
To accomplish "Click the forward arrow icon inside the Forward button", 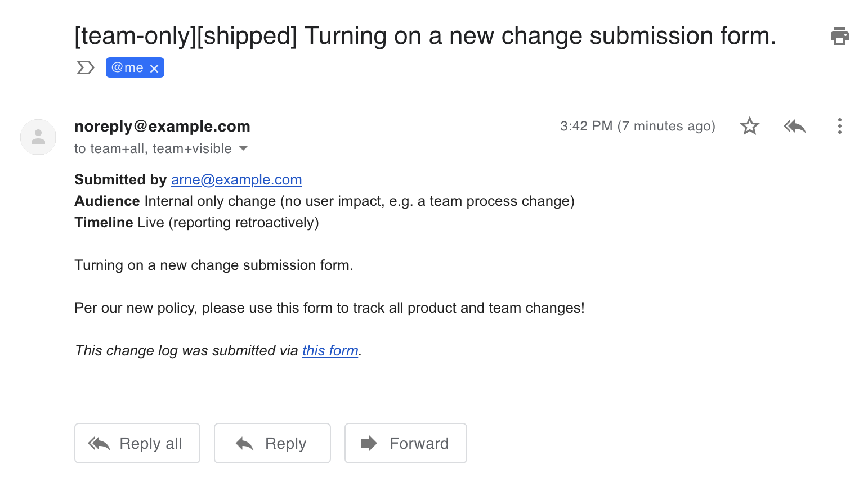I will click(369, 443).
